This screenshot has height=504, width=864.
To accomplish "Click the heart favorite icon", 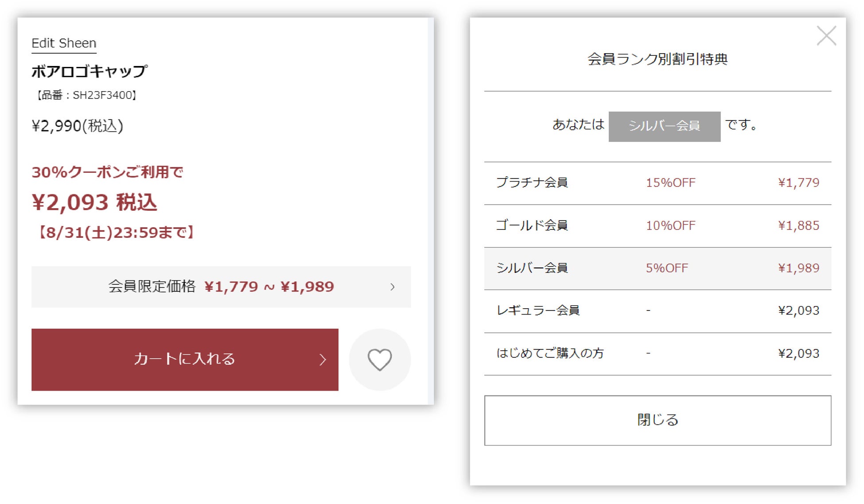I will 380,360.
